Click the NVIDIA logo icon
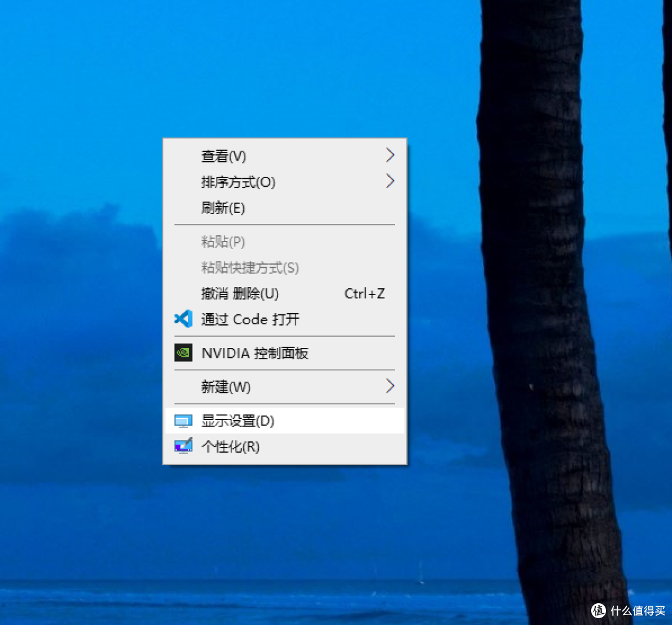The width and height of the screenshot is (672, 625). [183, 353]
